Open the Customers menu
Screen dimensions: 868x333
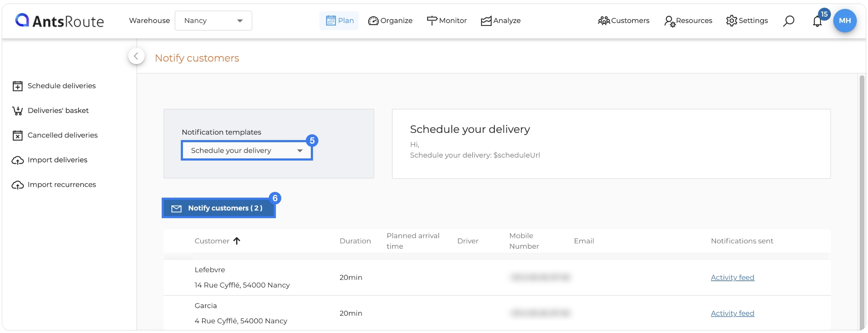tap(623, 21)
